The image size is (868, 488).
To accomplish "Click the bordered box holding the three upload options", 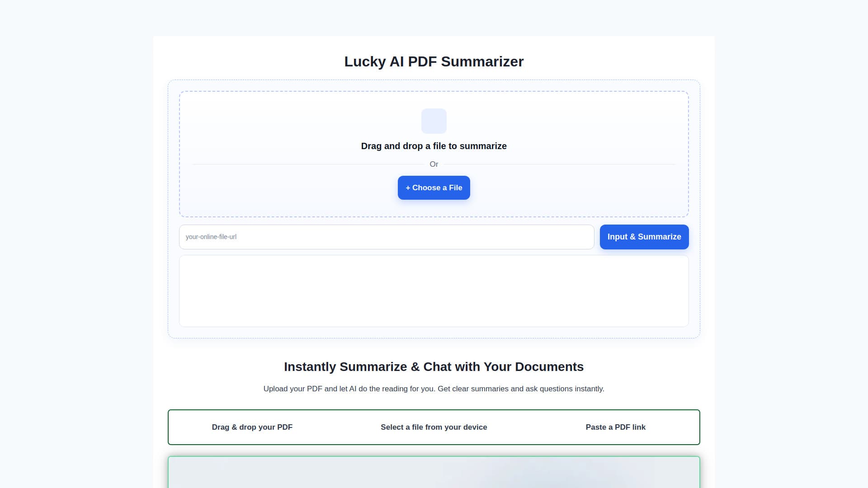I will pyautogui.click(x=434, y=427).
